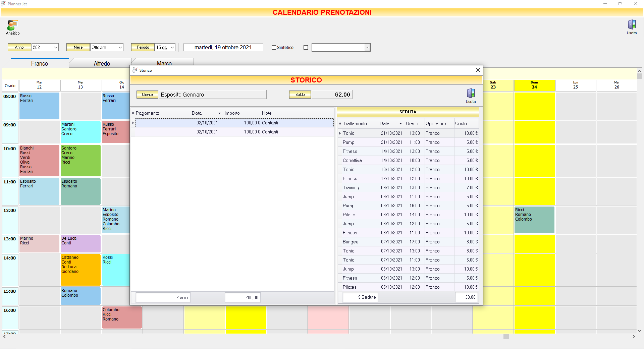Screen dimensions: 644x349
Task: Click the calendar horizontal scrollbar right arrow
Action: coord(634,336)
